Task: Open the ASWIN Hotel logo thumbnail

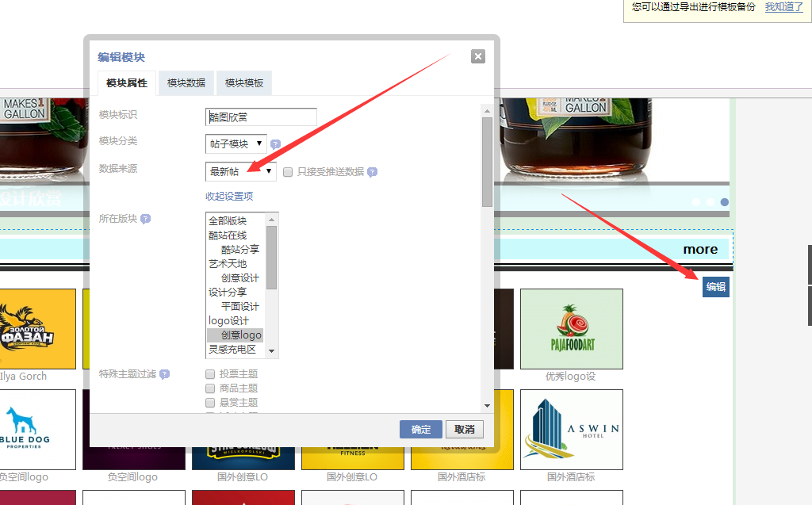Action: [x=572, y=430]
